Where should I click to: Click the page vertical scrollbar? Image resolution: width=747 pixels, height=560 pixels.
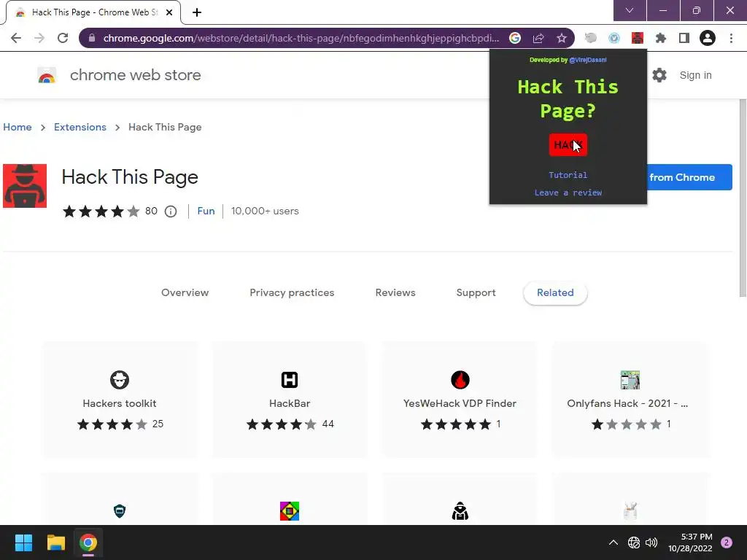pos(743,198)
